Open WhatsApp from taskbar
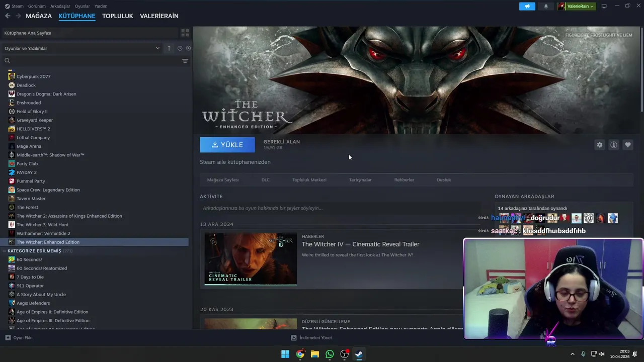 click(330, 354)
